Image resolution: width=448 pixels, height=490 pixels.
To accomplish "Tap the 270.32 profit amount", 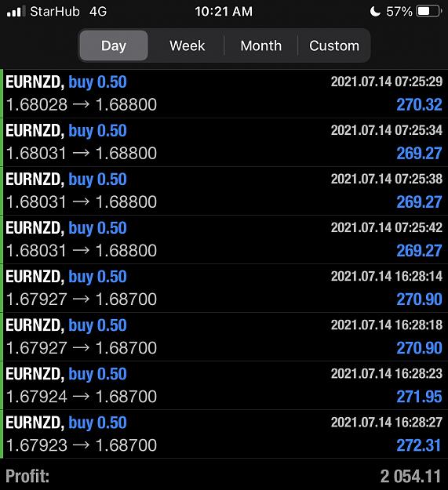I will 419,104.
